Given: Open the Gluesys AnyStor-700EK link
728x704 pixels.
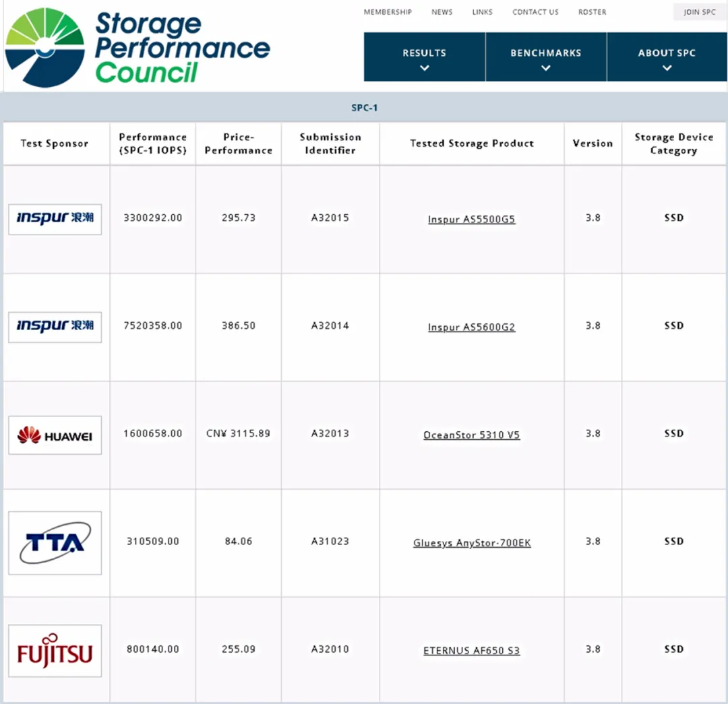Looking at the screenshot, I should click(x=471, y=543).
